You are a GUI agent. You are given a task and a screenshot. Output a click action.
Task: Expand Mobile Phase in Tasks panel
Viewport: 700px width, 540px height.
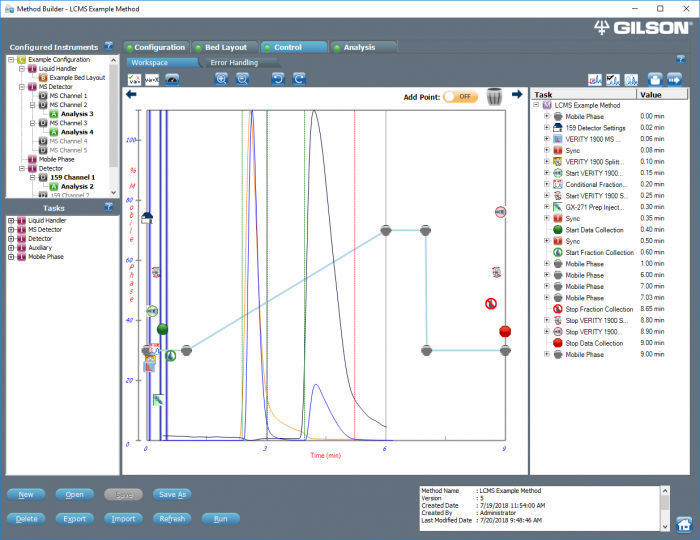pos(11,257)
